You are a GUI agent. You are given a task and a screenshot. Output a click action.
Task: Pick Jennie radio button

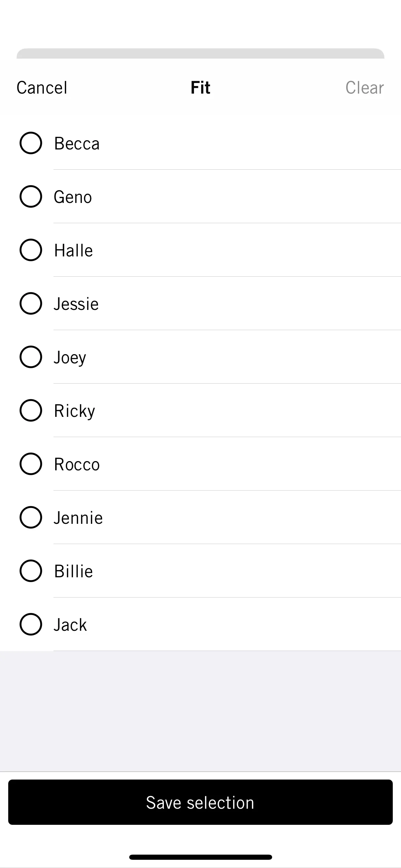[x=31, y=517]
